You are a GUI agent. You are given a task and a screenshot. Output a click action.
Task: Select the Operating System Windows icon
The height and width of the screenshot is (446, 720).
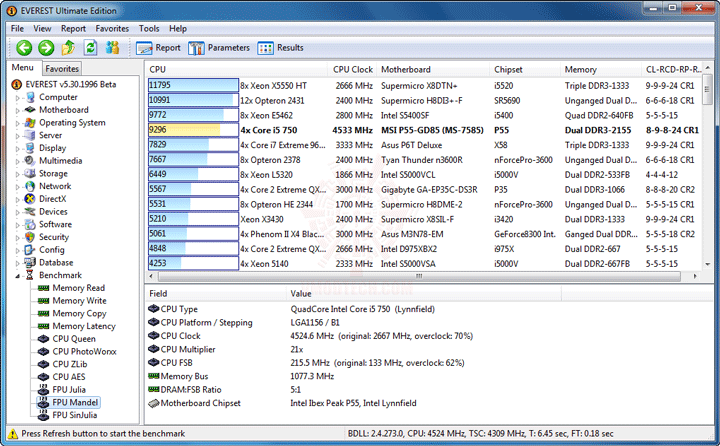click(30, 123)
